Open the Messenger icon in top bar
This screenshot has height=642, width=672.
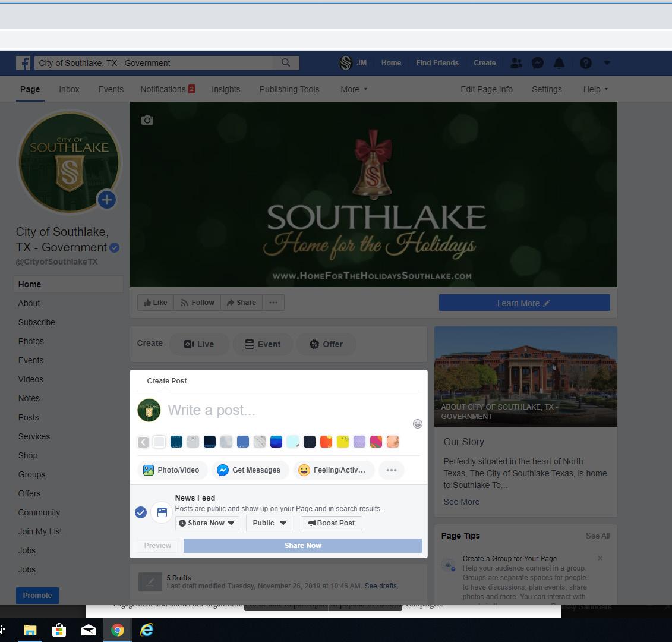pyautogui.click(x=538, y=63)
